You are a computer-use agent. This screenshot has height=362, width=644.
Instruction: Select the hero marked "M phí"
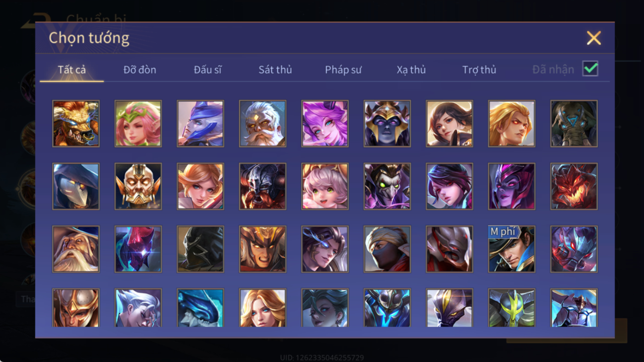point(512,249)
